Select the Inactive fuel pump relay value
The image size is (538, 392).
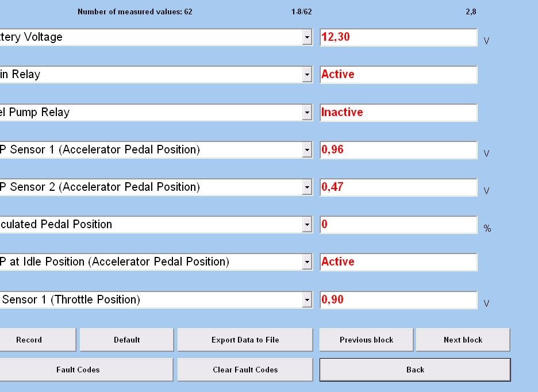point(398,112)
